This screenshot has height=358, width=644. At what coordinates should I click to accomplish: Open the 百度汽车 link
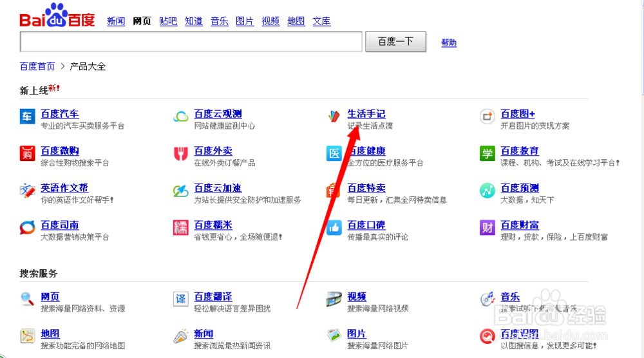pyautogui.click(x=59, y=114)
